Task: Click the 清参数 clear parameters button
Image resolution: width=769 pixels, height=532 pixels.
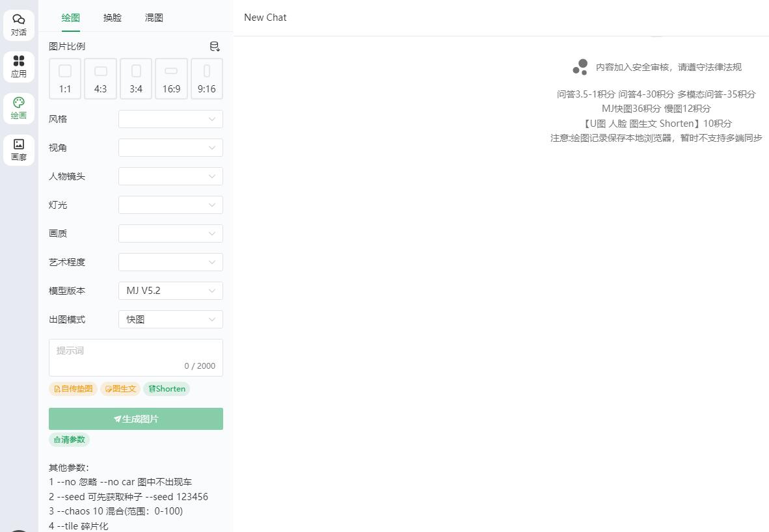Action: [x=69, y=440]
